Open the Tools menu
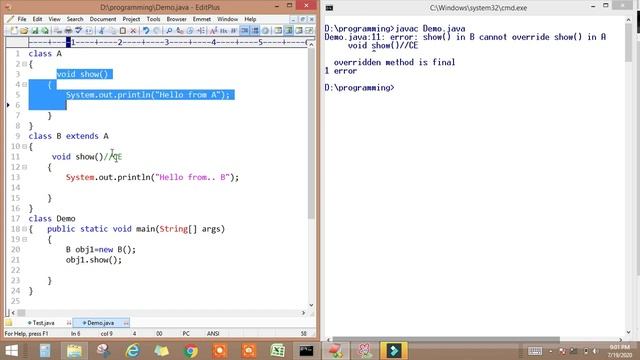Image resolution: width=640 pixels, height=360 pixels. [x=153, y=19]
